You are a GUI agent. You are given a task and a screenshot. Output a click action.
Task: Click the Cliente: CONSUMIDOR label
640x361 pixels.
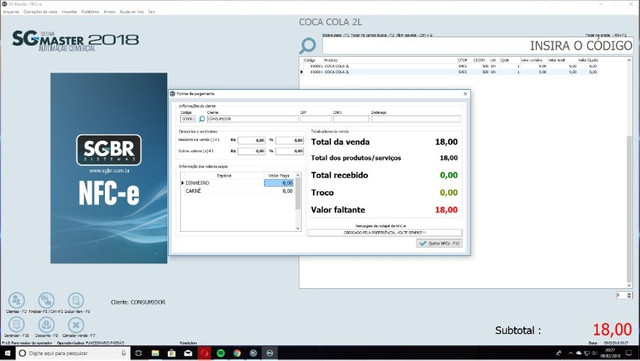coord(138,302)
